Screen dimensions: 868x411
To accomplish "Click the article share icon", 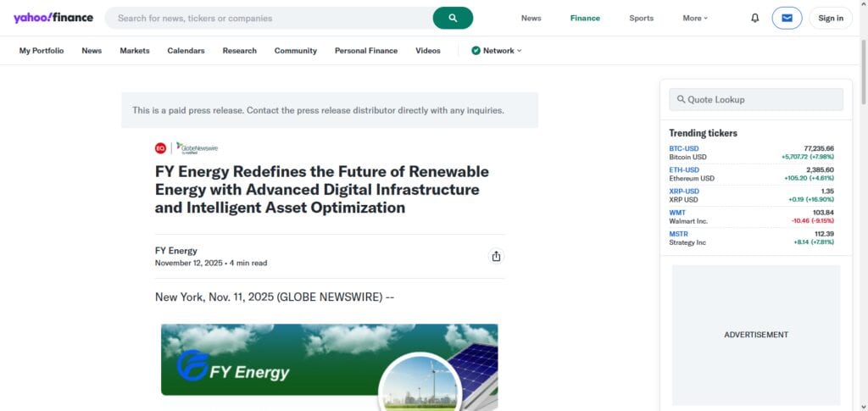I will (496, 256).
